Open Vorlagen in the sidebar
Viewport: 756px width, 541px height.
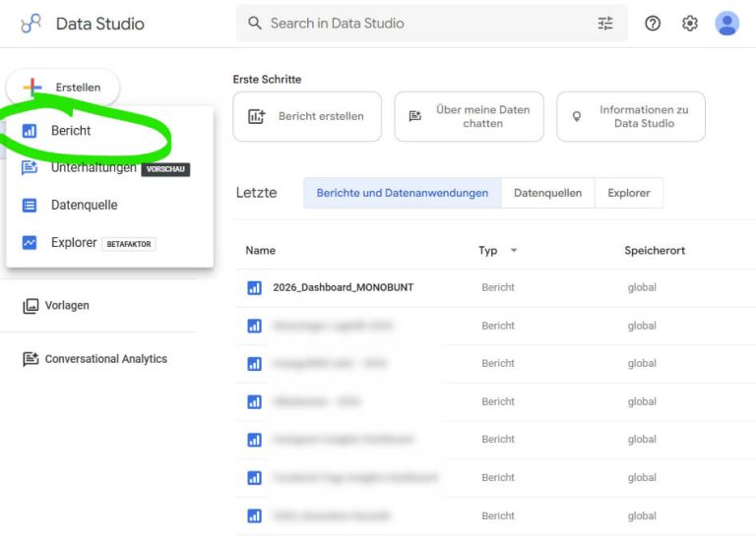point(67,306)
